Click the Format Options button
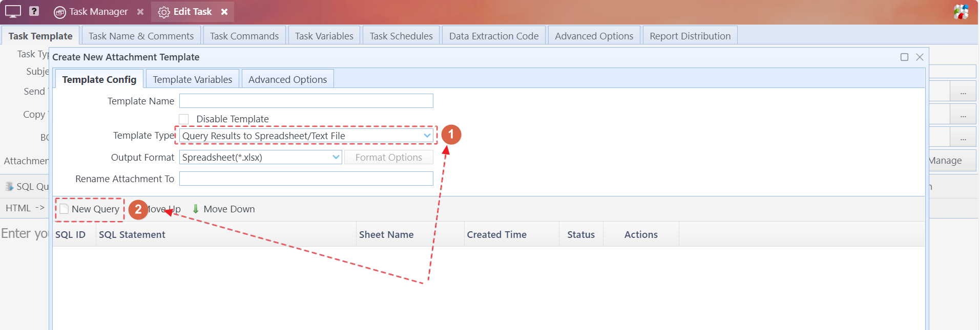This screenshot has height=330, width=980. 389,157
